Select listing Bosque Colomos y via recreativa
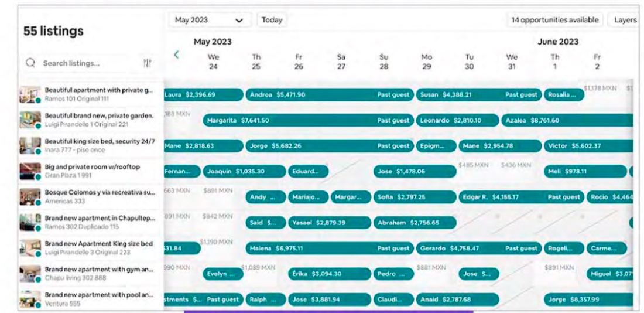Image resolution: width=644 pixels, height=313 pixels. 100,192
